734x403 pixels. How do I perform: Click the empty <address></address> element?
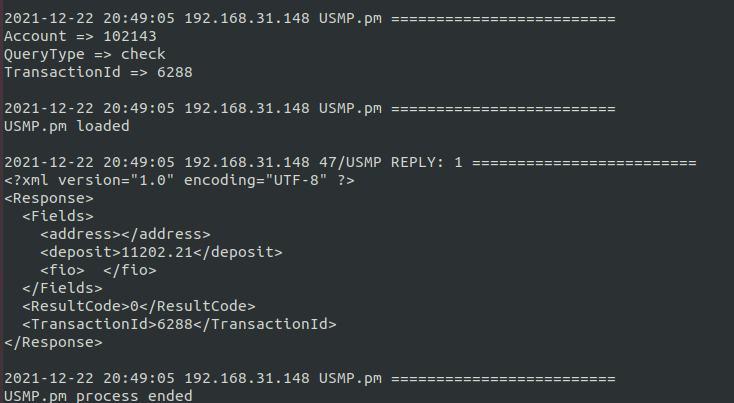coord(125,234)
